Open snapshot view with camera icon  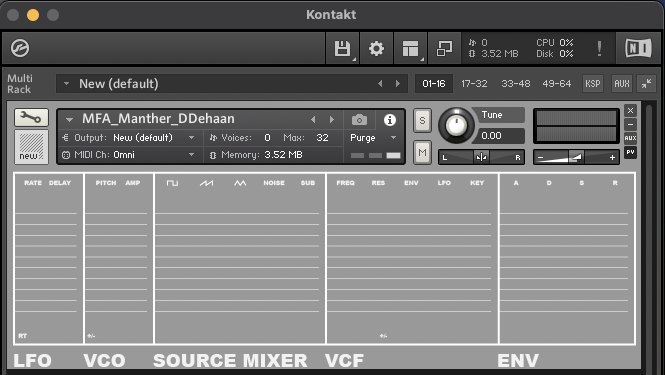(x=359, y=120)
